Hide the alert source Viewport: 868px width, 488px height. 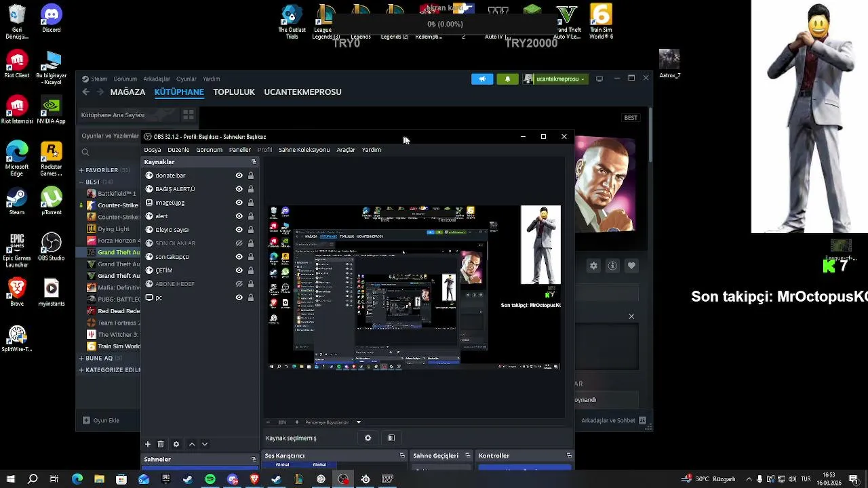coord(239,216)
